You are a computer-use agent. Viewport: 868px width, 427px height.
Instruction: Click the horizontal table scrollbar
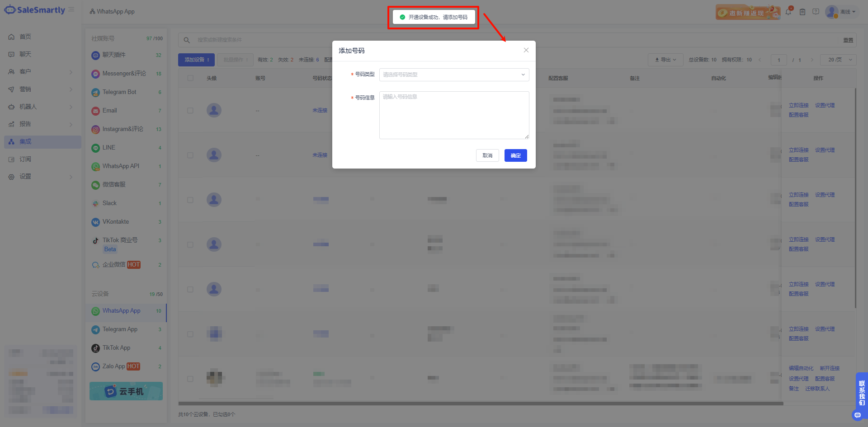[x=481, y=403]
